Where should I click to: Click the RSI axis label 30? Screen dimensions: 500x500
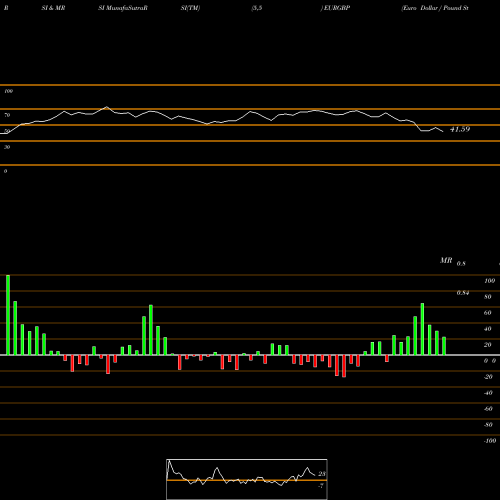point(7,147)
